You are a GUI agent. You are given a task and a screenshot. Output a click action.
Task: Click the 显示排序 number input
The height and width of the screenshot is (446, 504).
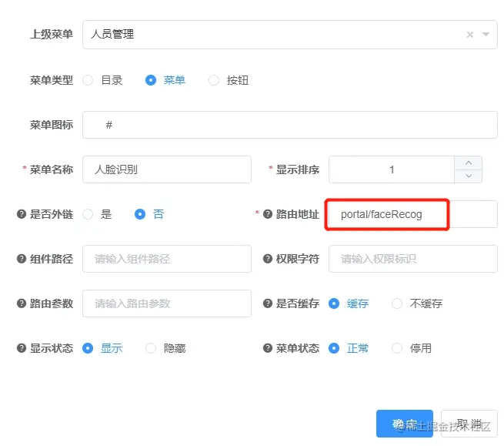(392, 169)
